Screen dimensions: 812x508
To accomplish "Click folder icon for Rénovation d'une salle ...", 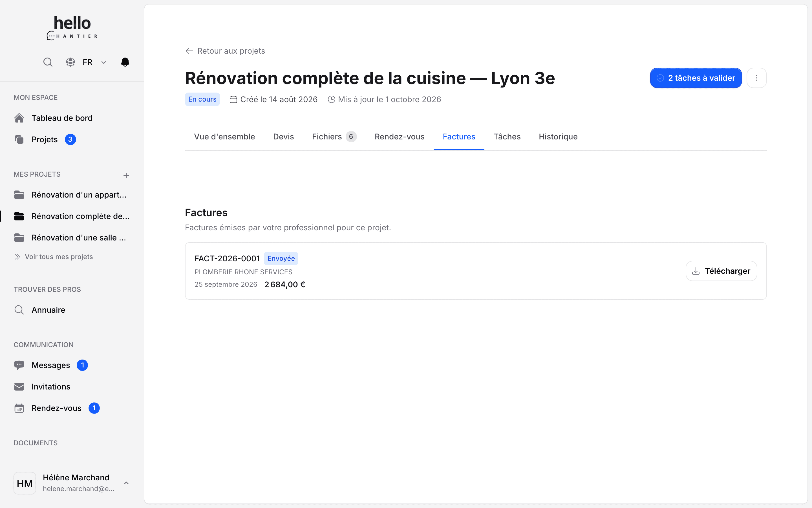I will 19,238.
